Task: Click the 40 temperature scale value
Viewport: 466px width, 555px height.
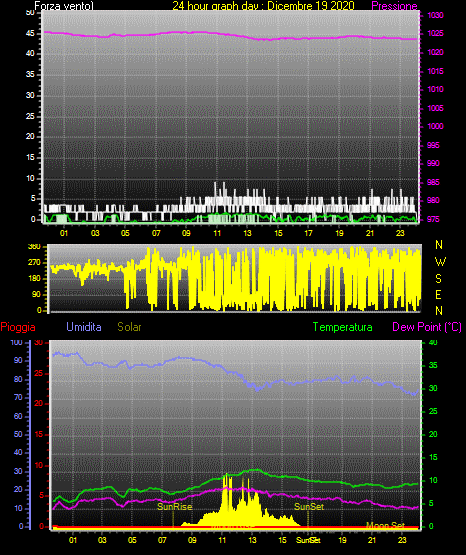Action: pos(433,343)
